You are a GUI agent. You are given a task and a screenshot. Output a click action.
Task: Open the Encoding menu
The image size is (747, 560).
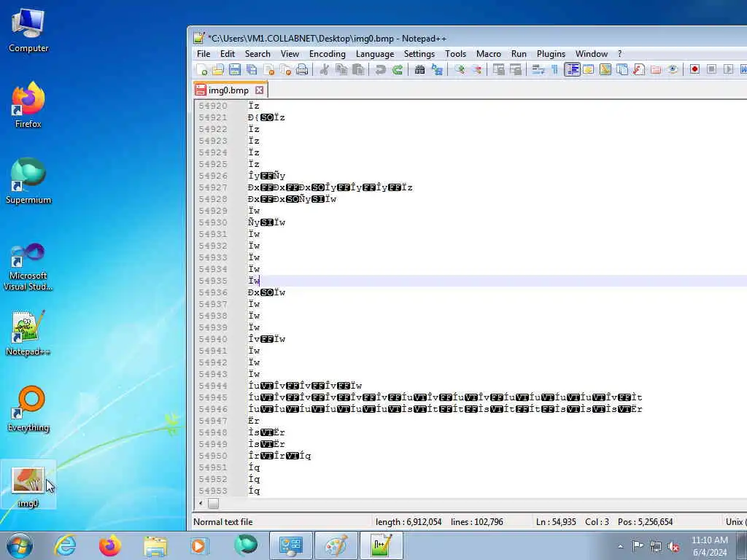click(x=328, y=54)
